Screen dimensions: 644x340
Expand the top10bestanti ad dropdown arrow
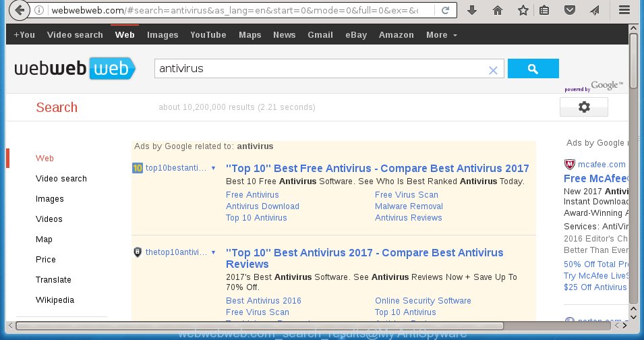click(213, 168)
